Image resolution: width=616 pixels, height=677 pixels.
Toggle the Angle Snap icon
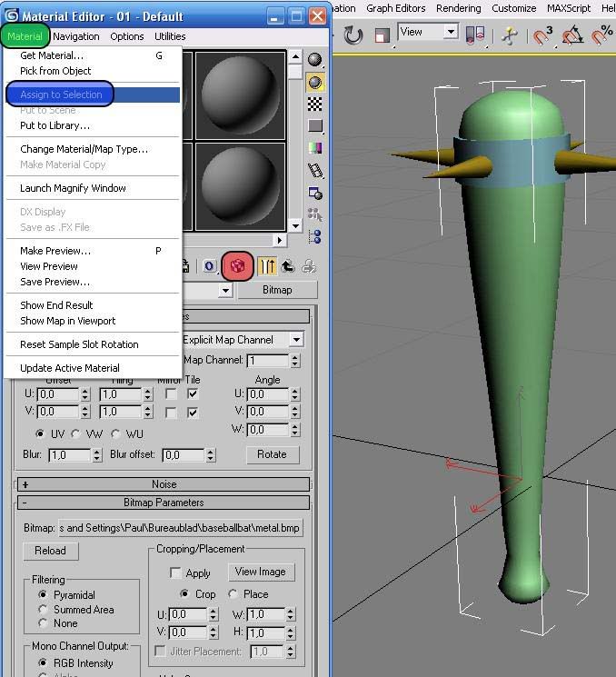click(x=572, y=35)
